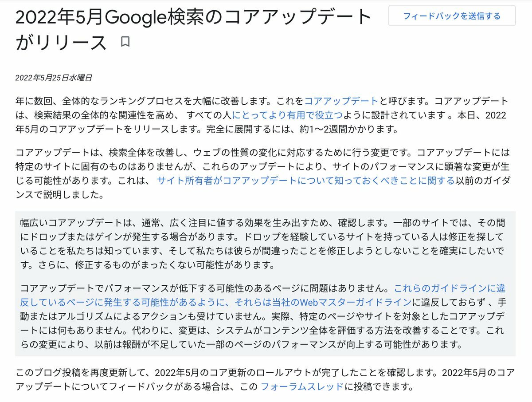Screen dimensions: 532x402
Task: Click 'がリリース' in the page title
Action: (61, 43)
